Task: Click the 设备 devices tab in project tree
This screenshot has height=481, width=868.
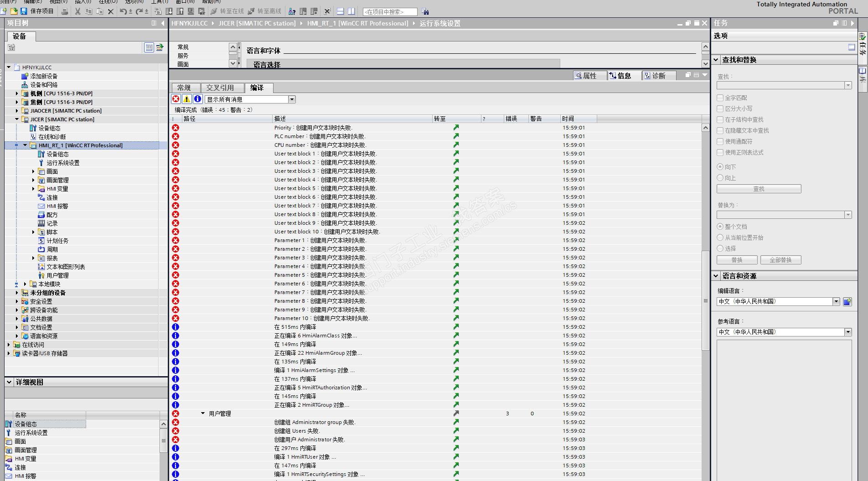Action: (21, 36)
